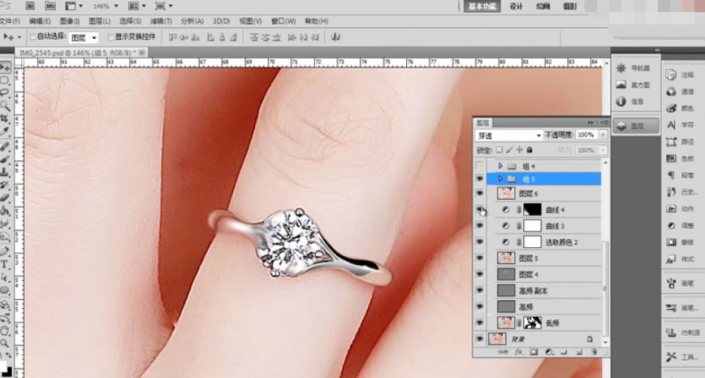Toggle visibility of 曲线 4 layer

(x=480, y=210)
